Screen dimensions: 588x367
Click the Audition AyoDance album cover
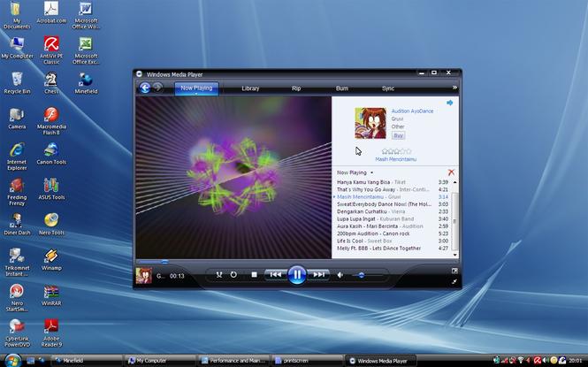tap(370, 123)
